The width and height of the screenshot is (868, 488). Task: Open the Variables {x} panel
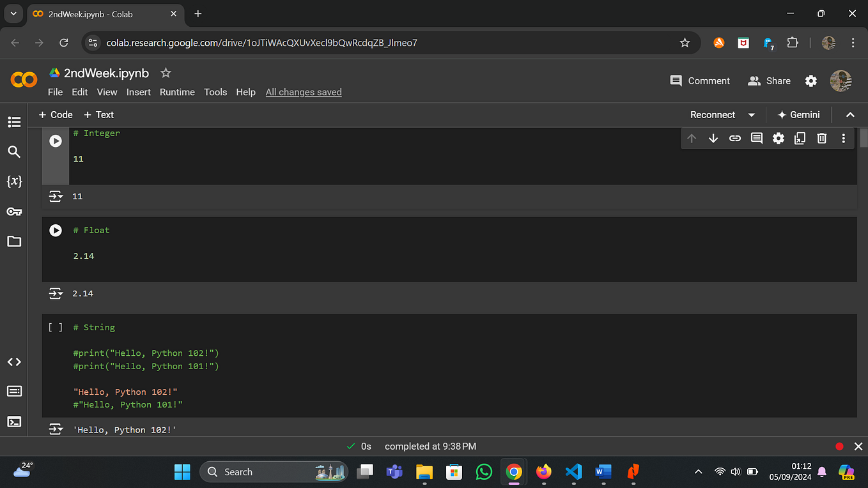14,181
